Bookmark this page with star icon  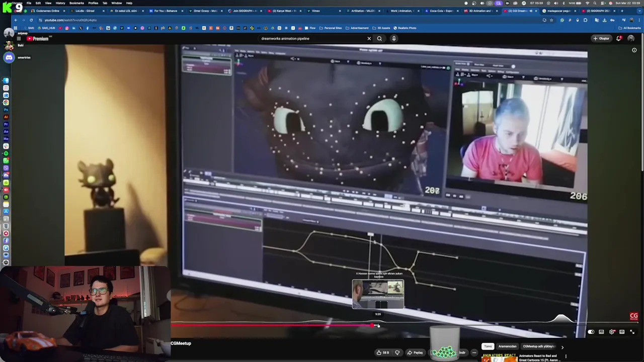[551, 20]
